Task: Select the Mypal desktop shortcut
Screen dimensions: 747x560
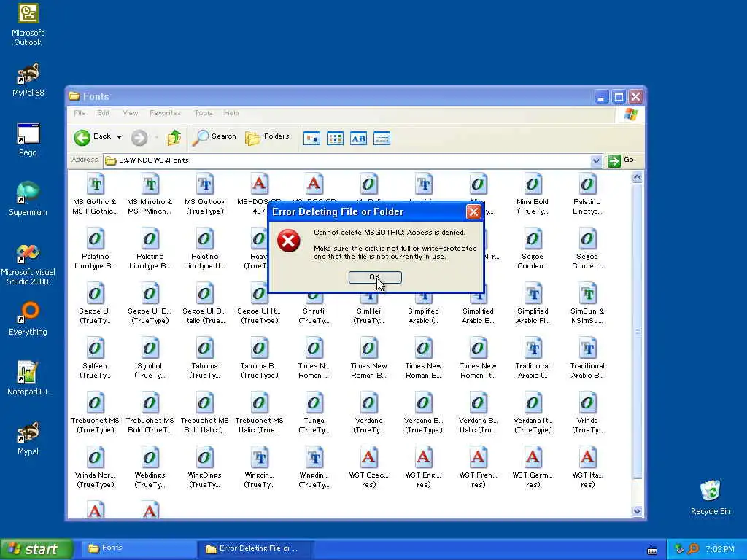Action: pyautogui.click(x=28, y=438)
